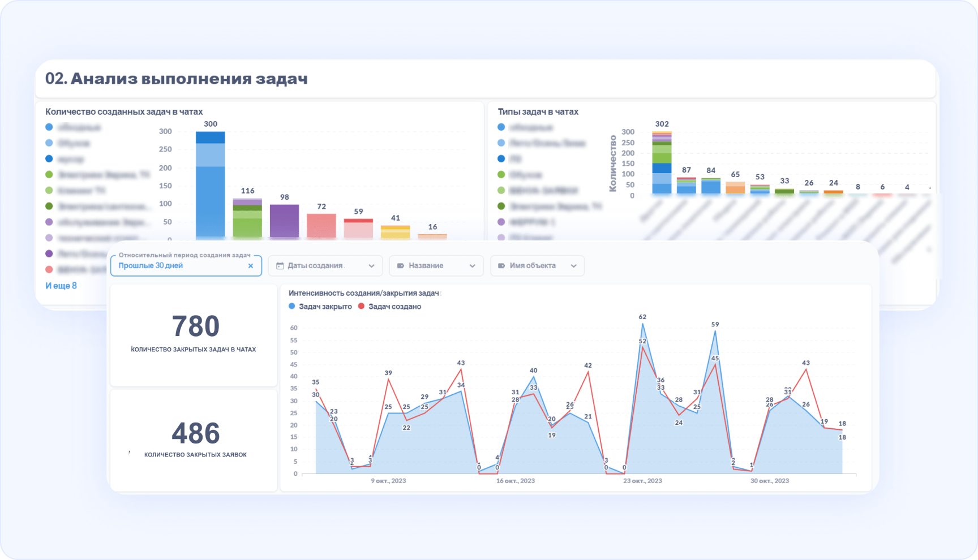The height and width of the screenshot is (560, 978).
Task: Click the tag icon in Название filter
Action: tap(401, 265)
